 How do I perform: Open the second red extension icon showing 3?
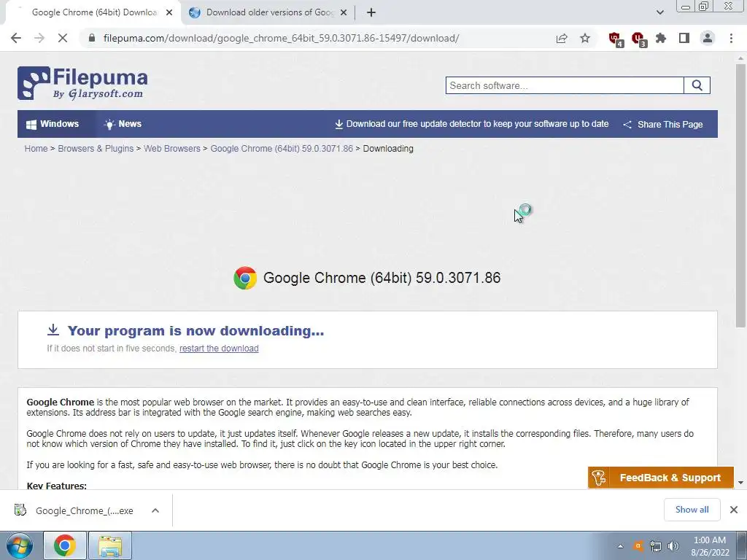coord(638,39)
